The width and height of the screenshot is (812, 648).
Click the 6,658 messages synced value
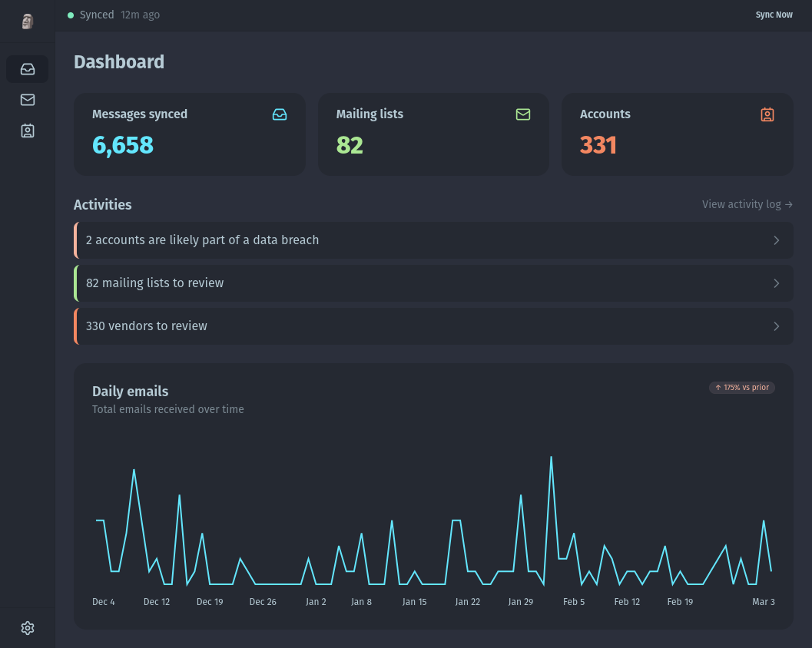point(123,145)
